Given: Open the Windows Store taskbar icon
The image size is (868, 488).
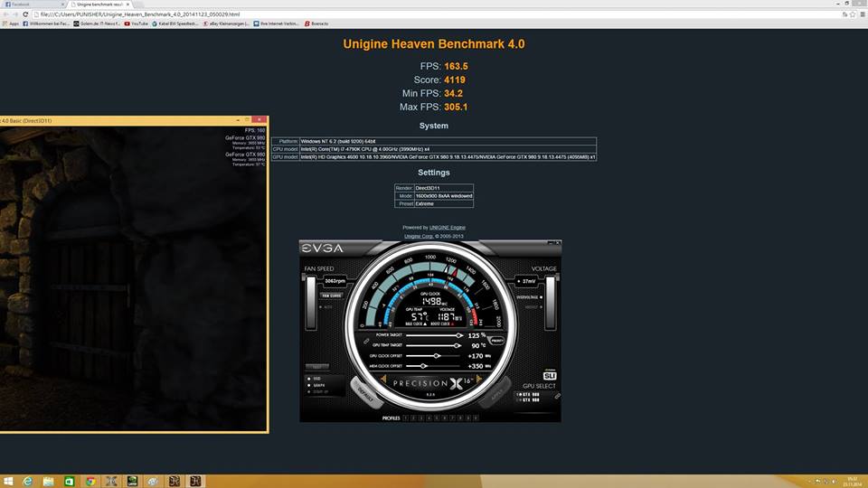Looking at the screenshot, I should 70,482.
